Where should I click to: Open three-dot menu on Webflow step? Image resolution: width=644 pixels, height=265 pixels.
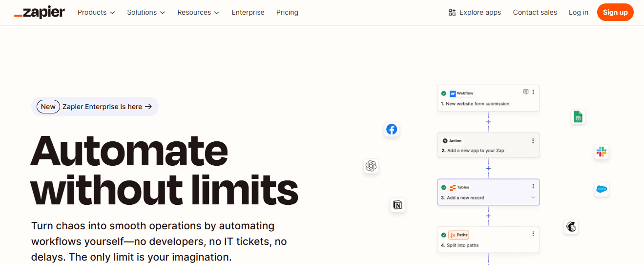pyautogui.click(x=533, y=92)
